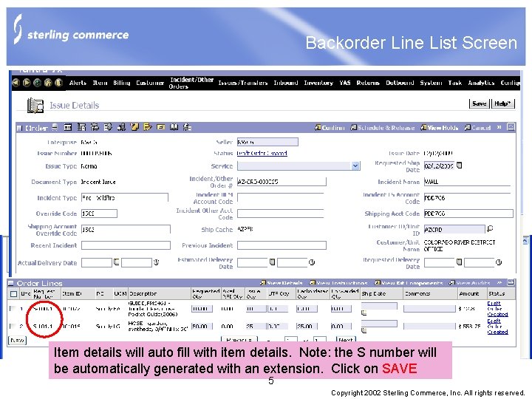Click the Override Code input field
This screenshot has width=532, height=399.
tap(99, 214)
